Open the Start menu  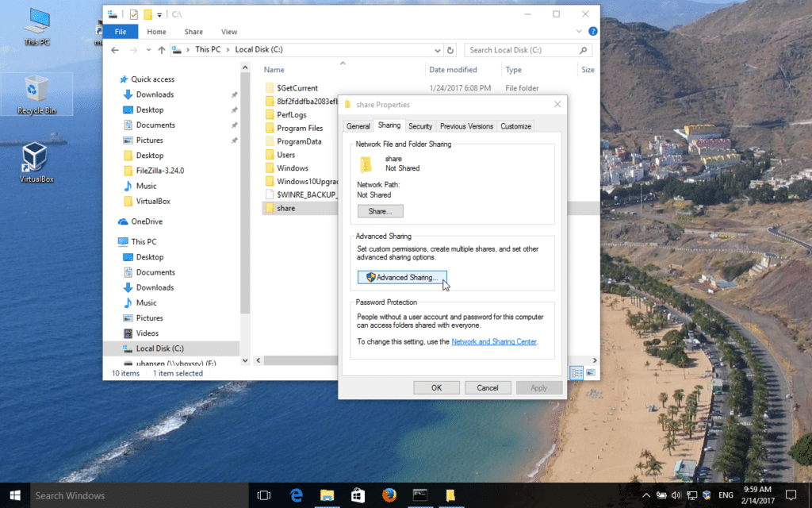[14, 495]
